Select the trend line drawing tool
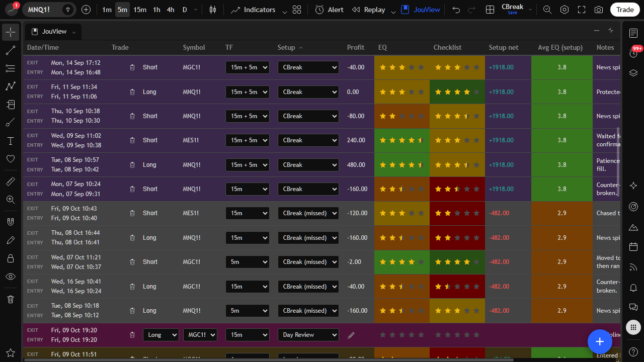 point(11,50)
